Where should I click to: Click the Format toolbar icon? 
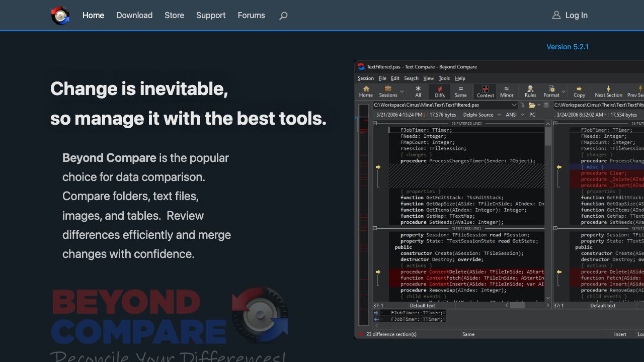coord(551,89)
